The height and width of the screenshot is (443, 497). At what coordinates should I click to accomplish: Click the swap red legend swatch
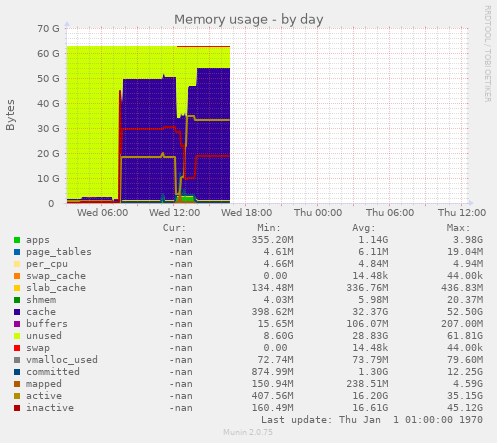[17, 348]
